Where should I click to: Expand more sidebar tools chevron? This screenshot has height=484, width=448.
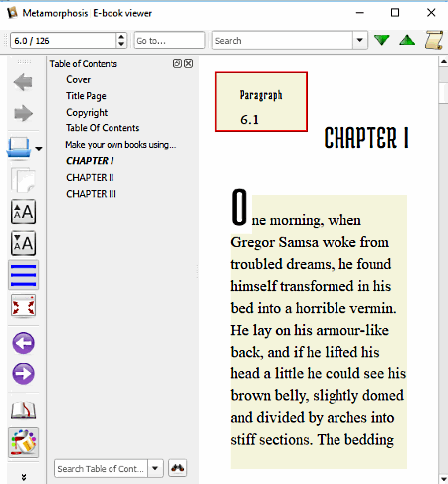24,477
